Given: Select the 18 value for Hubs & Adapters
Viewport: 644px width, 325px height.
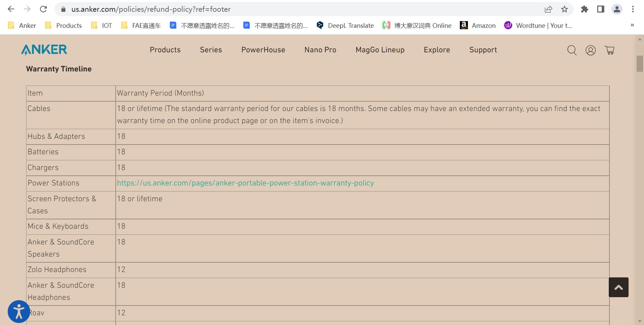Looking at the screenshot, I should tap(121, 137).
